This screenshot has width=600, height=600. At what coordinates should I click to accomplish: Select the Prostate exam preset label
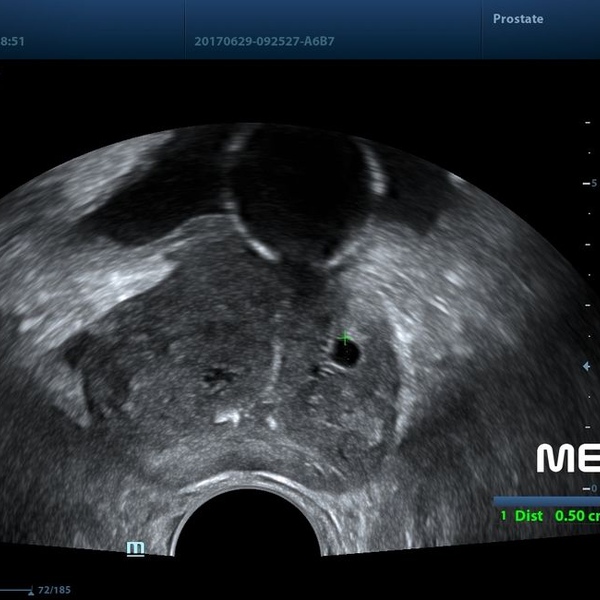(518, 19)
